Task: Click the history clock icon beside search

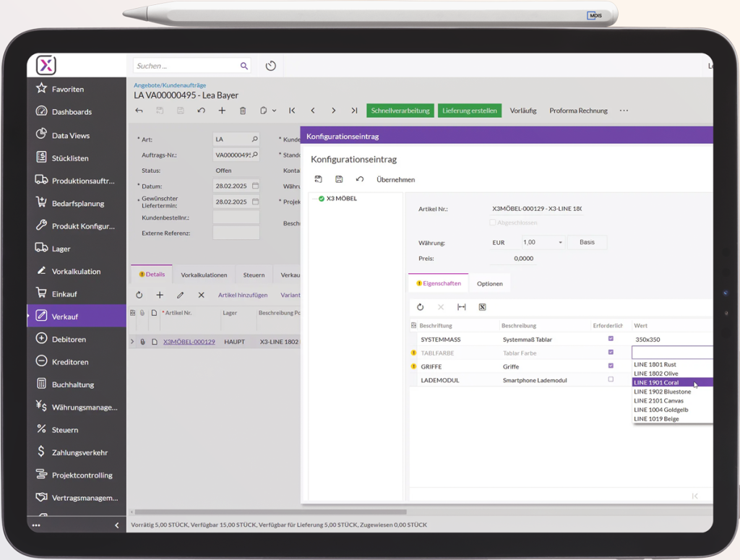Action: (x=271, y=66)
